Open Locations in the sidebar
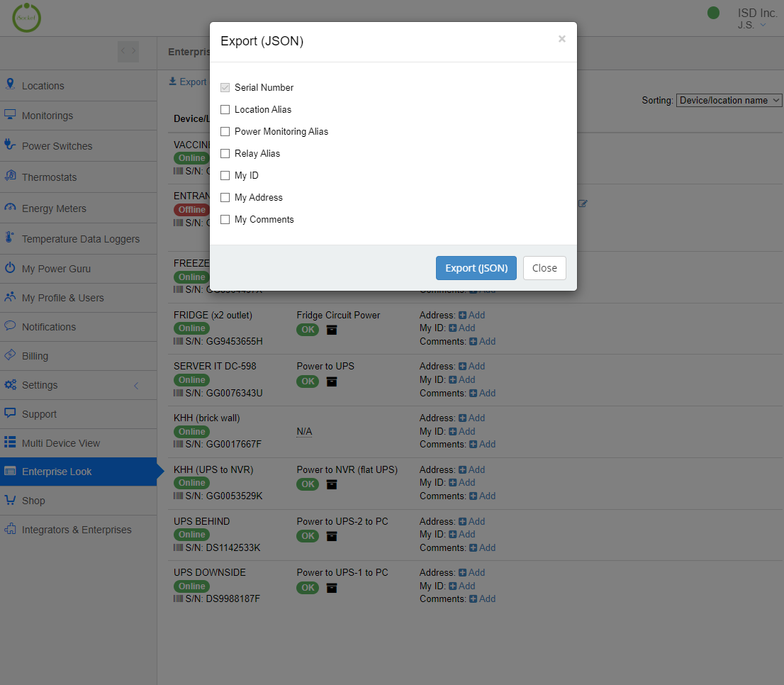The image size is (784, 685). coord(78,86)
